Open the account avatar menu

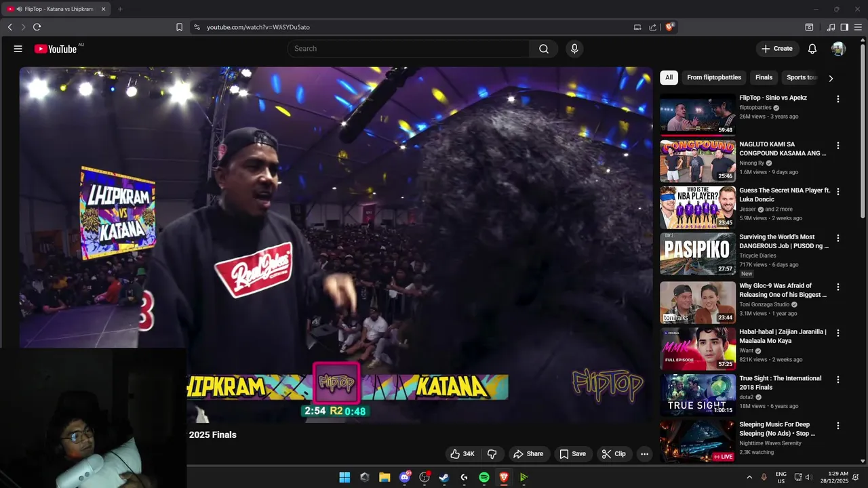(838, 49)
